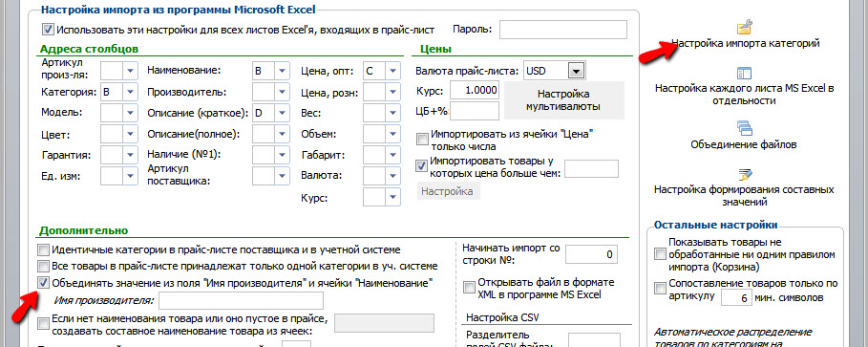Open the Объем column dropdown
The width and height of the screenshot is (868, 347).
pos(392,134)
